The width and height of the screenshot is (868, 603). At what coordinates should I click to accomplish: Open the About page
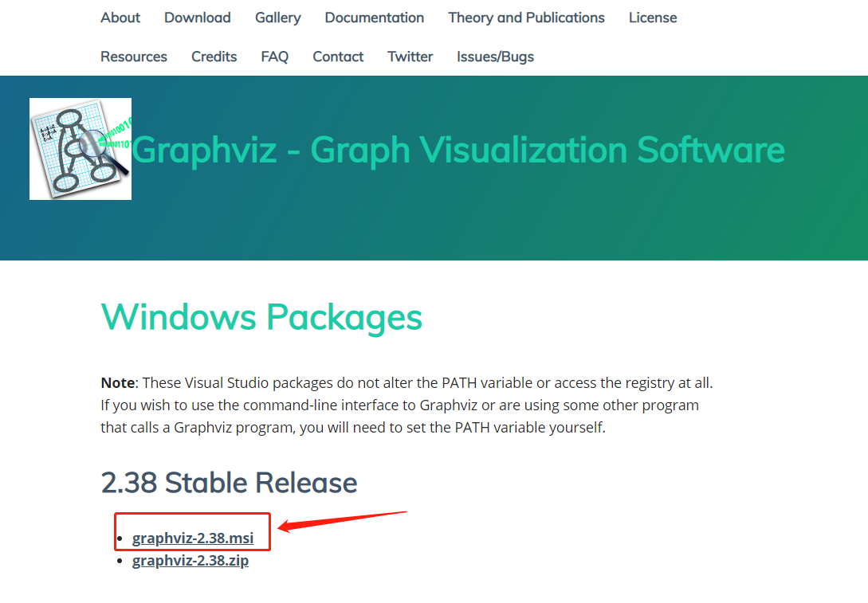tap(120, 17)
